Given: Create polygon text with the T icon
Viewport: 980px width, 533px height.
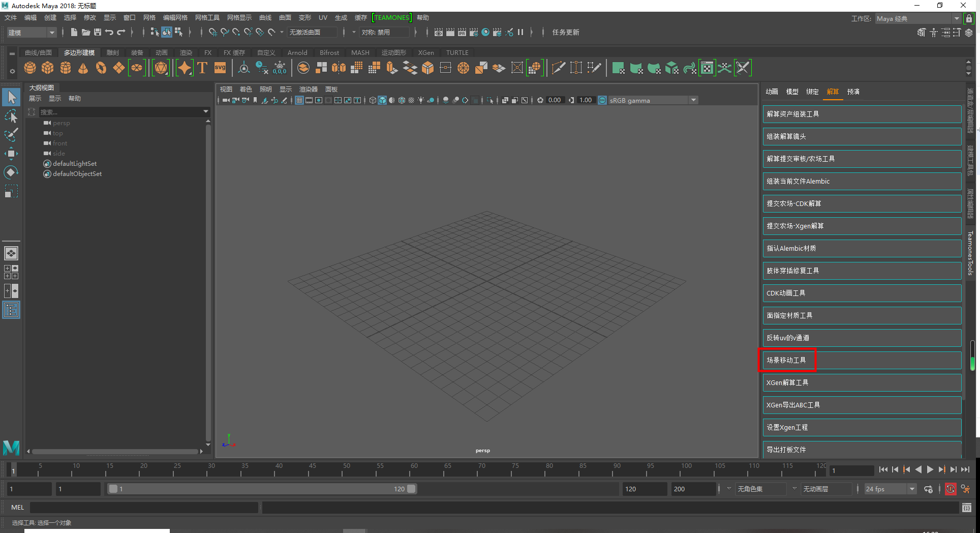Looking at the screenshot, I should 202,68.
